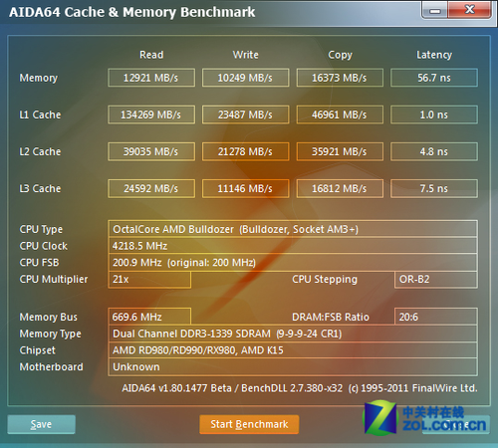
Task: Select the L1 Cache Read value box
Action: click(151, 114)
